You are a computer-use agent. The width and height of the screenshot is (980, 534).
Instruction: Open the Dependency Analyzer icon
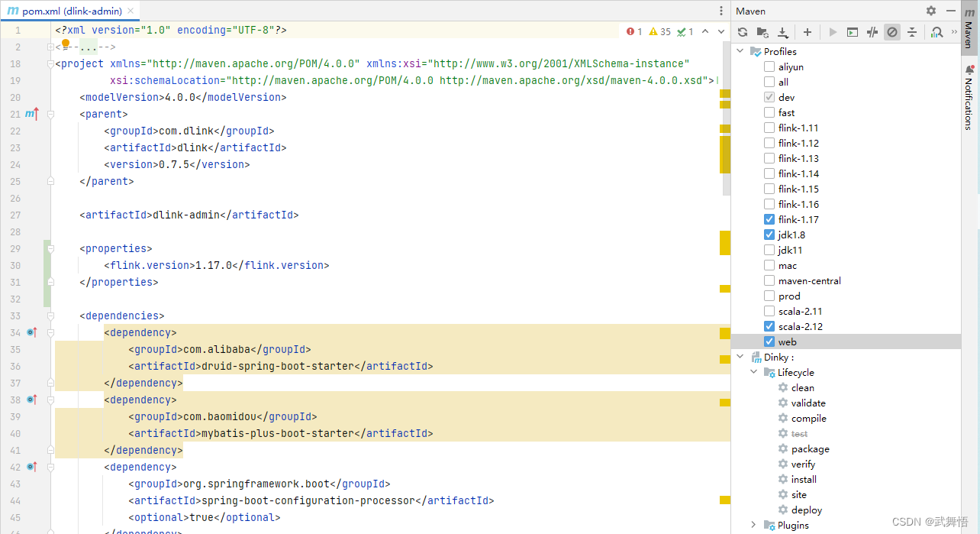(936, 31)
